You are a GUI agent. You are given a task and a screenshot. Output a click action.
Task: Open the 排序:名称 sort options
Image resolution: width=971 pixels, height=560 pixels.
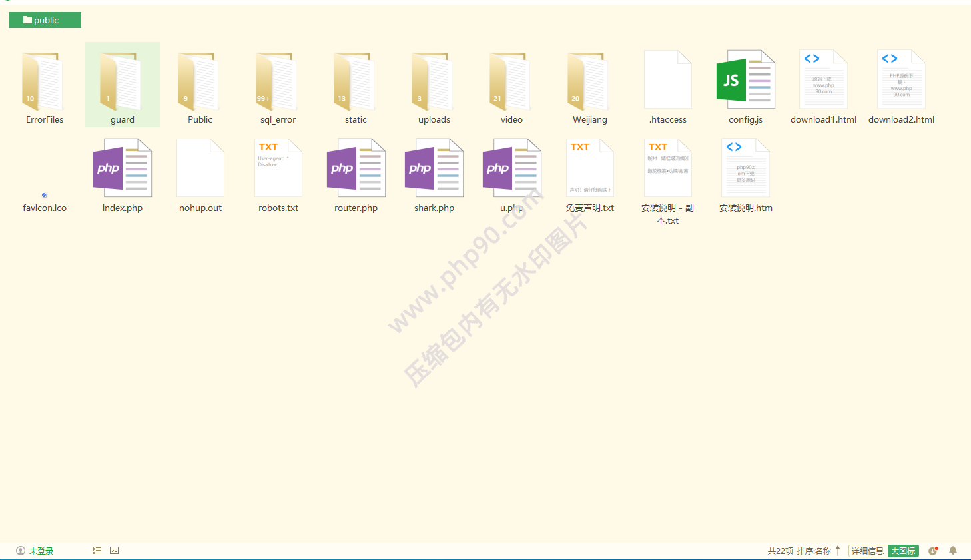pyautogui.click(x=814, y=551)
